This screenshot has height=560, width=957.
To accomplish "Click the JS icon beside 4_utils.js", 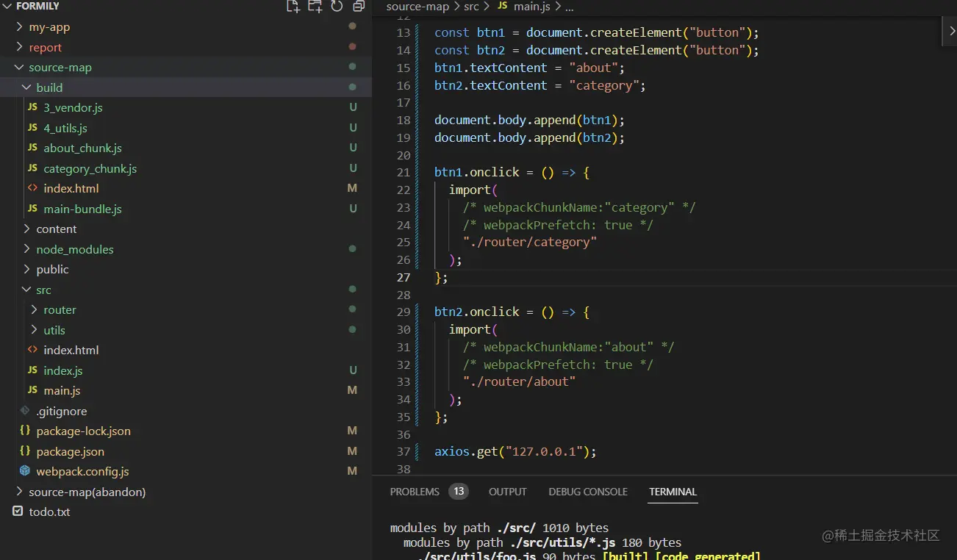I will coord(32,128).
